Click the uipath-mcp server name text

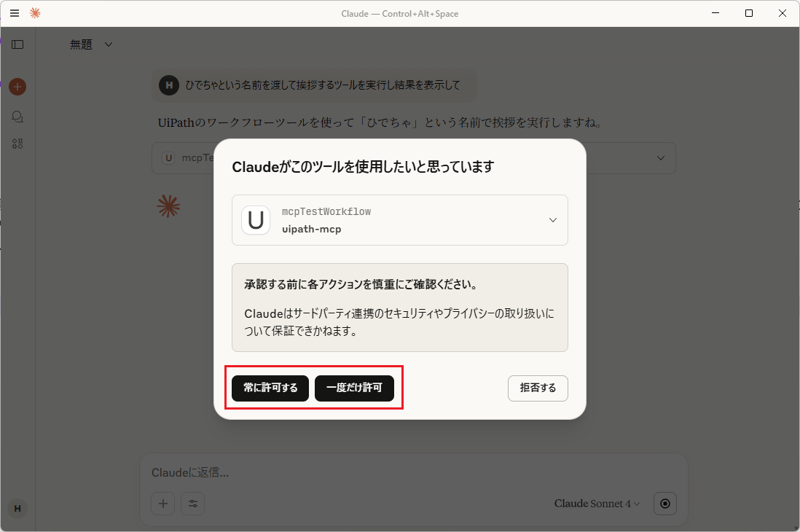click(312, 230)
